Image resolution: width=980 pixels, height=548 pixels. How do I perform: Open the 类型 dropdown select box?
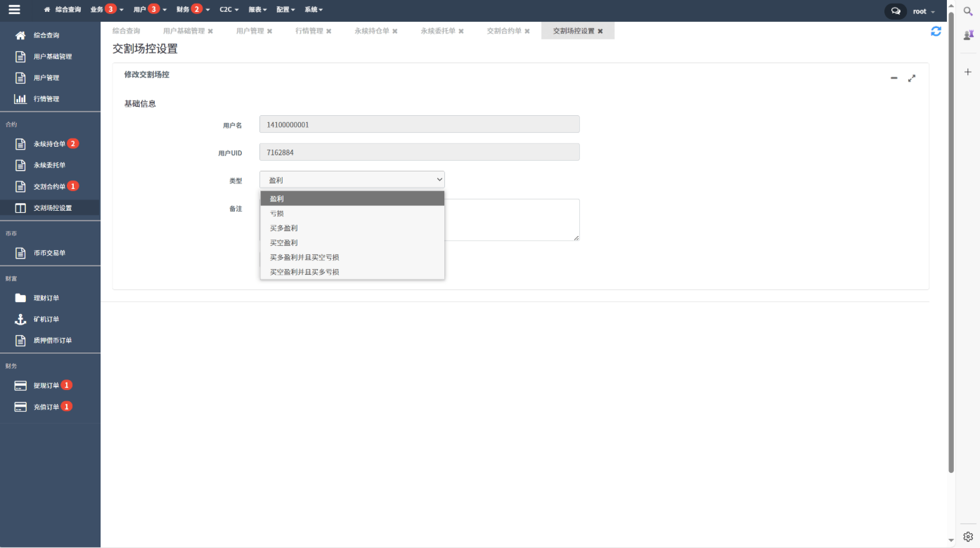[352, 180]
